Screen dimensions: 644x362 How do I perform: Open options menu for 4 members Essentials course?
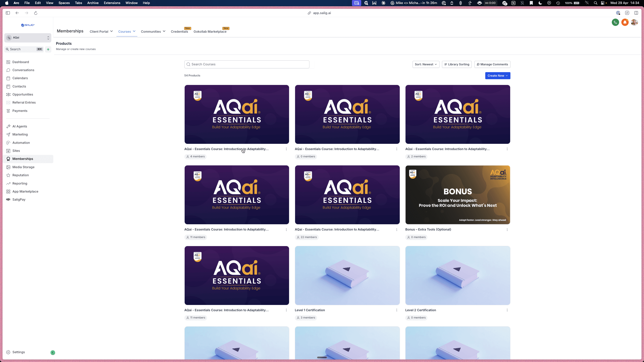click(x=286, y=149)
